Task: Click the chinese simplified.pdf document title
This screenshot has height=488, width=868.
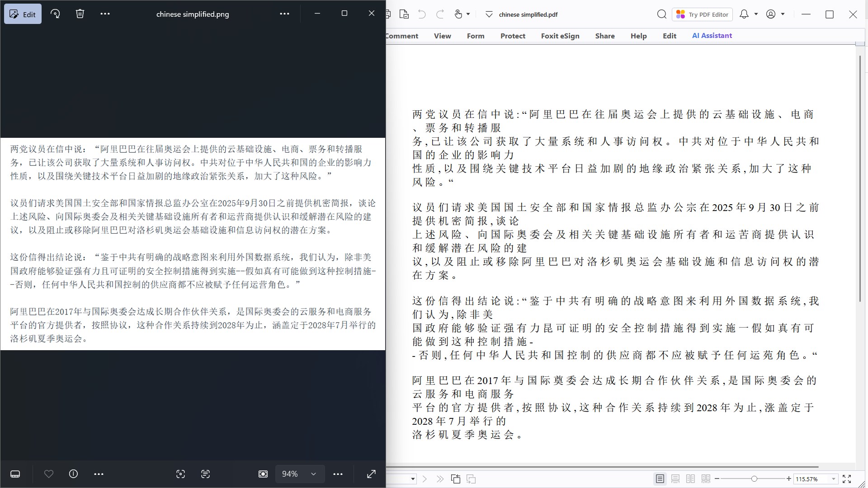Action: pyautogui.click(x=528, y=14)
